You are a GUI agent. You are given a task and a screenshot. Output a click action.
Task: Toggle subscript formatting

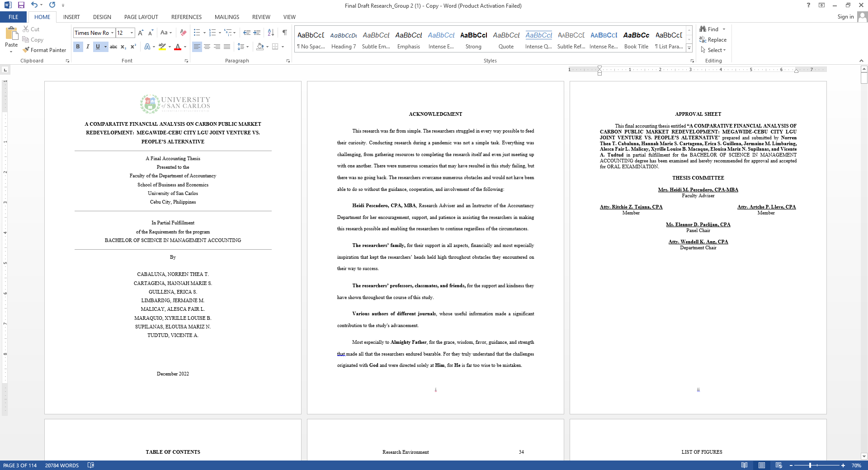click(123, 47)
